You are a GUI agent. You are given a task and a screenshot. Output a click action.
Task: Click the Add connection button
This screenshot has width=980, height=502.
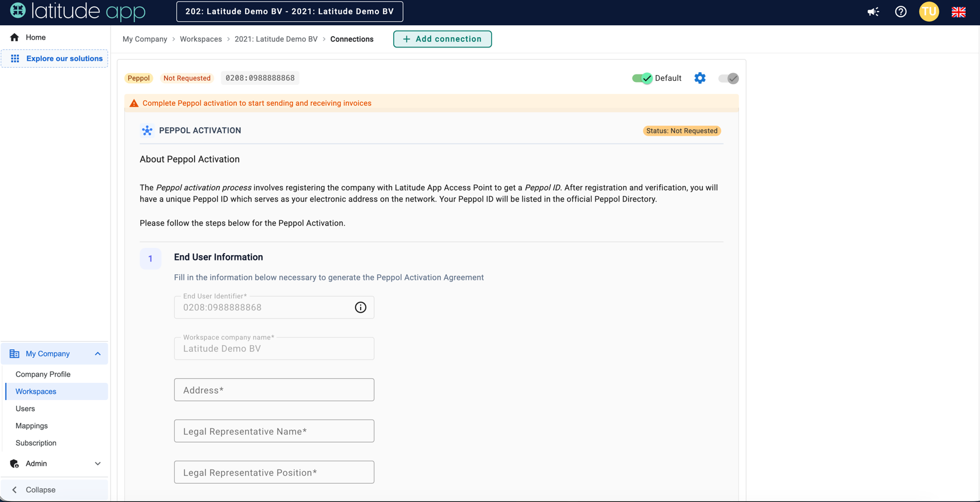point(442,39)
